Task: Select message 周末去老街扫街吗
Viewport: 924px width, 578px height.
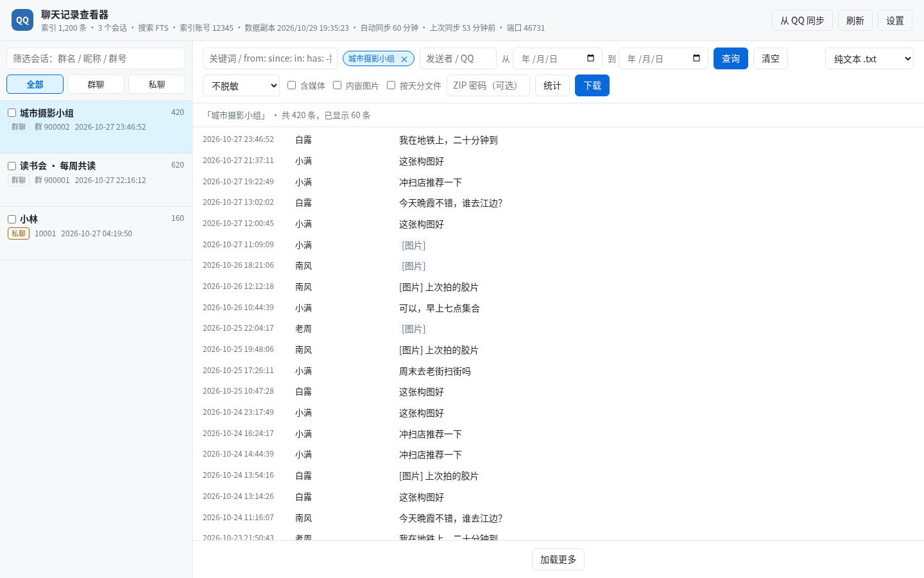Action: [x=435, y=371]
